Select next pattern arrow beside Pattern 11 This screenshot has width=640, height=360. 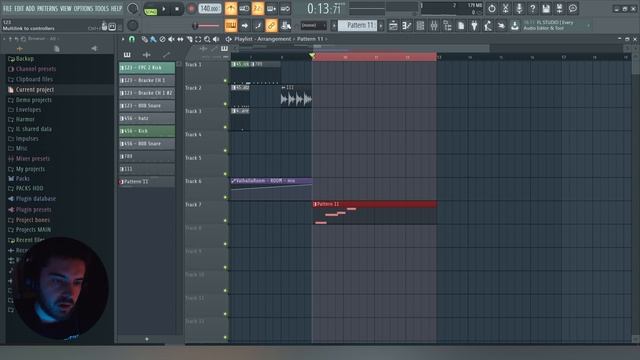coord(381,26)
